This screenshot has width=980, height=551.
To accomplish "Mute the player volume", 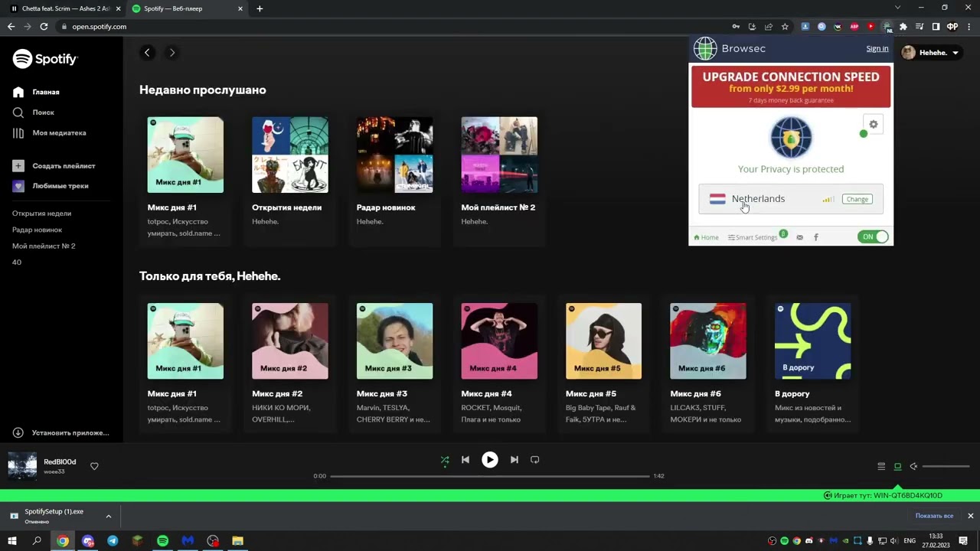I will 913,466.
